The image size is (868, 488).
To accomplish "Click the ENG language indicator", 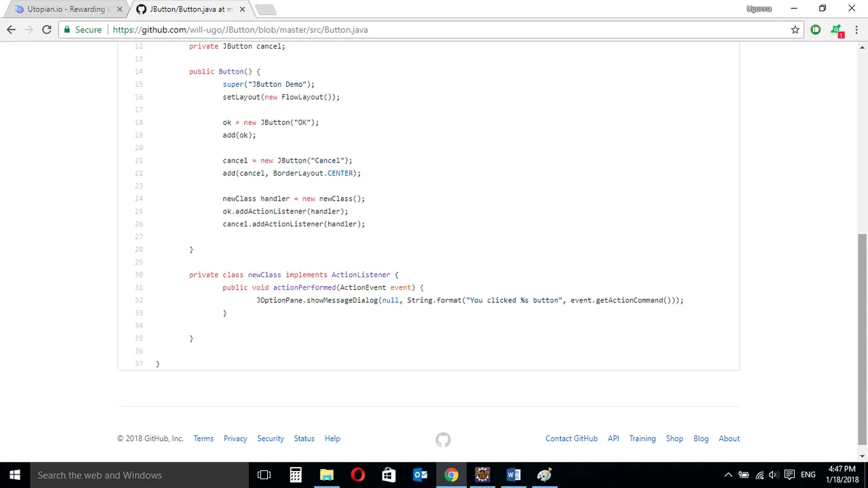I will (808, 475).
